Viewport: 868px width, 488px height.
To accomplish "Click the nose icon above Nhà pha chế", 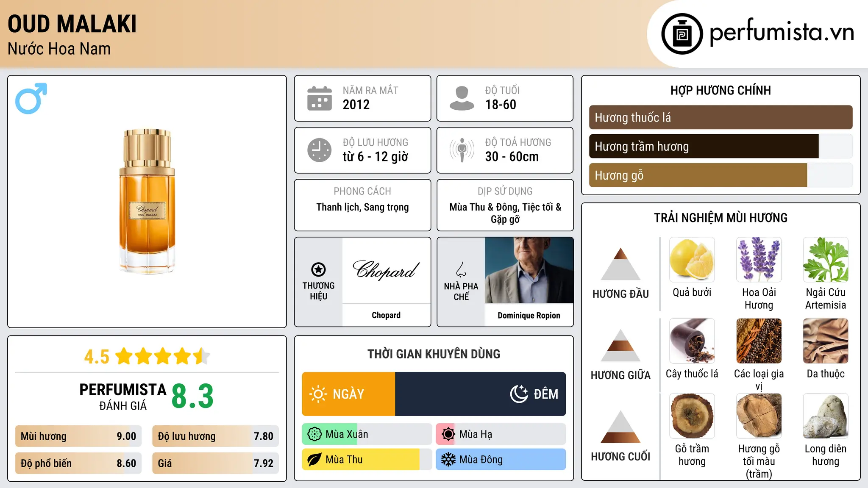I will [x=461, y=269].
